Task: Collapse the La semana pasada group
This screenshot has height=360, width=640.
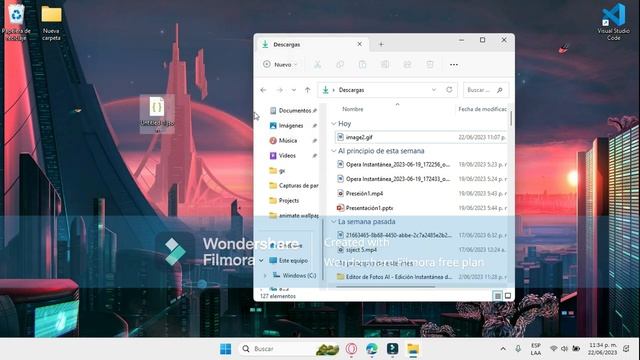Action: [333, 222]
